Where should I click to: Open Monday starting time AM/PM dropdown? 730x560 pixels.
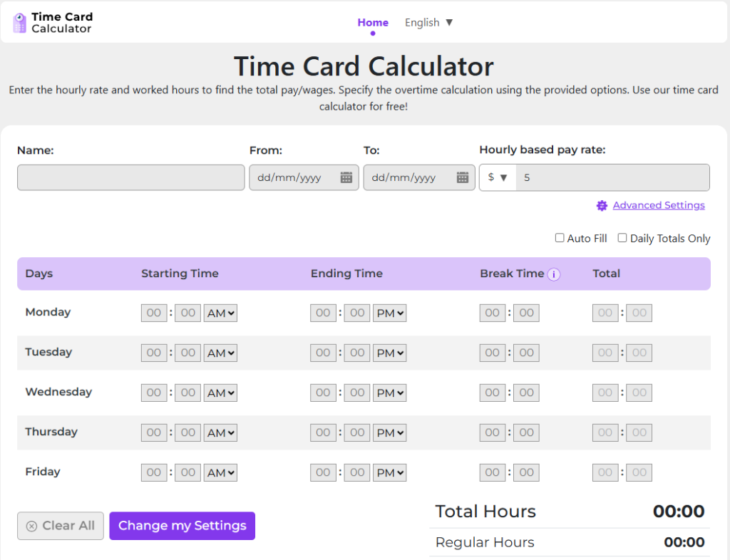tap(220, 313)
